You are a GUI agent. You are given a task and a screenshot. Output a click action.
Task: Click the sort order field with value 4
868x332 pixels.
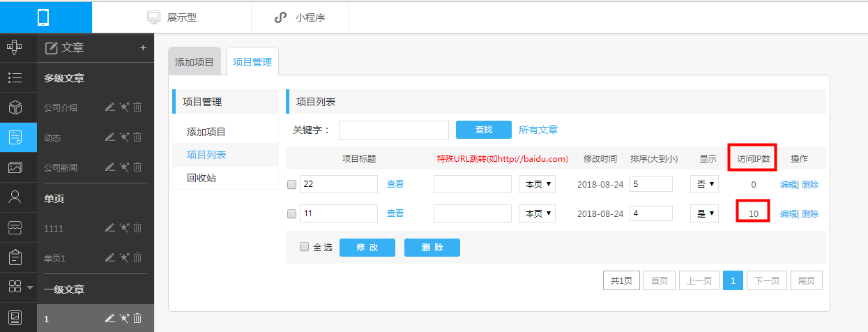pos(651,213)
